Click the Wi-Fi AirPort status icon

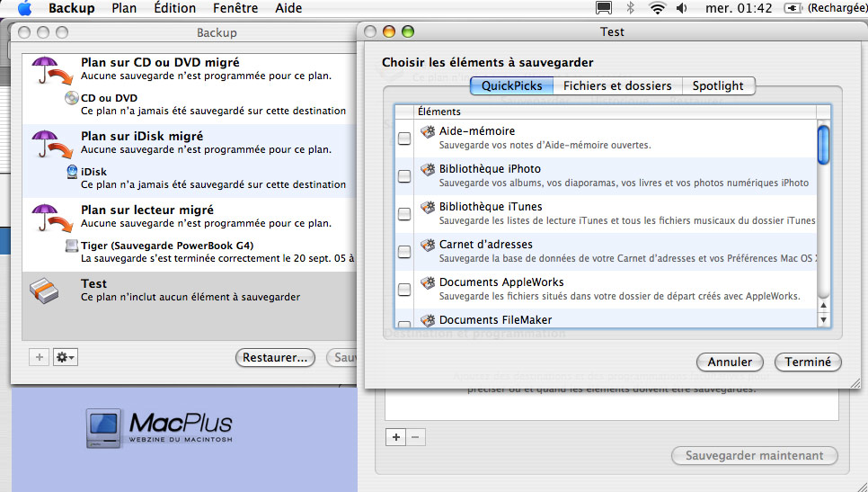(x=657, y=8)
